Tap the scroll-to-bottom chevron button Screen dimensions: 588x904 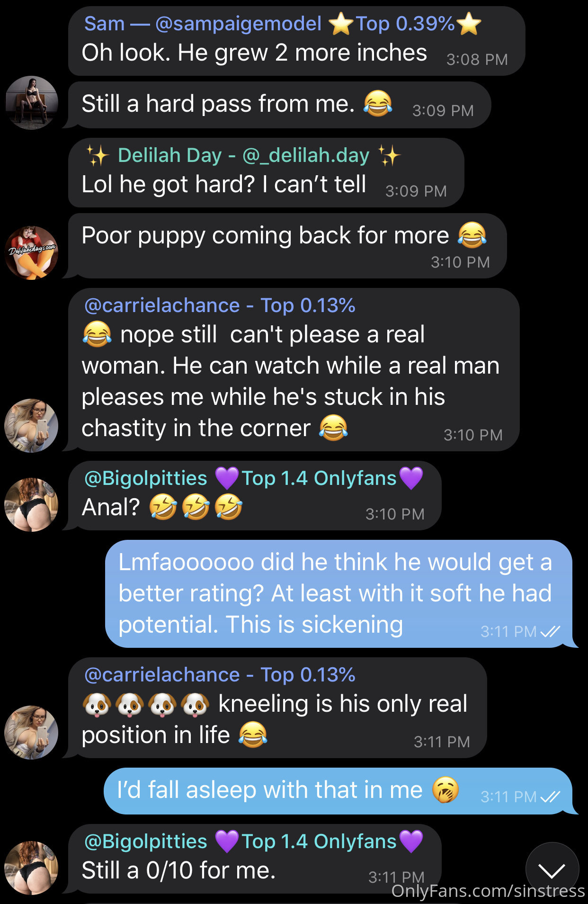[x=552, y=869]
